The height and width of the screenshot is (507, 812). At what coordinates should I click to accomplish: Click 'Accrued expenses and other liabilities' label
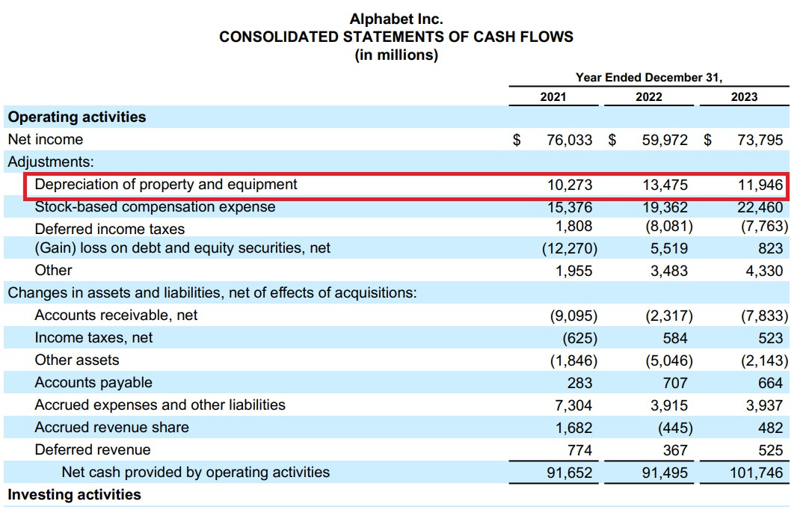coord(160,405)
